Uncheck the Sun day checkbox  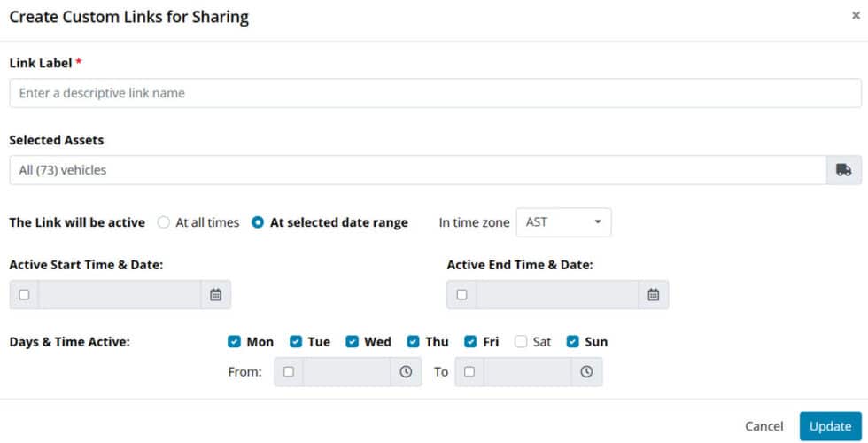point(572,342)
